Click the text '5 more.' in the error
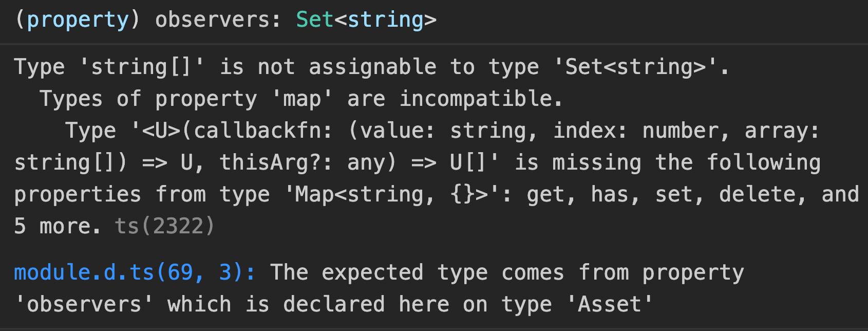This screenshot has height=331, width=868. [58, 226]
